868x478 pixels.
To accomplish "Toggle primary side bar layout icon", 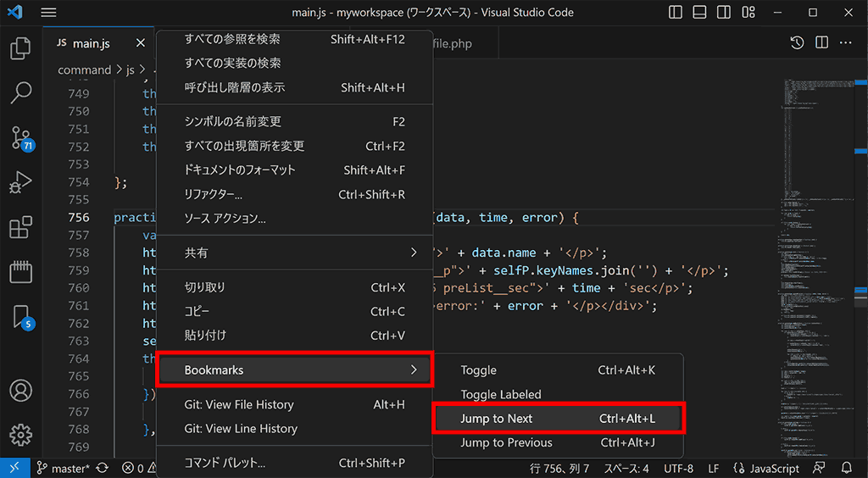I will pyautogui.click(x=676, y=12).
